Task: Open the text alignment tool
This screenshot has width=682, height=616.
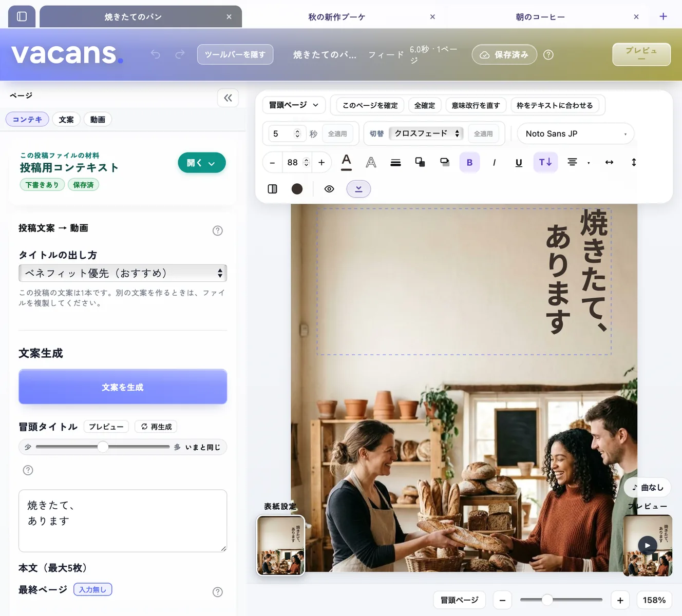Action: coord(572,162)
